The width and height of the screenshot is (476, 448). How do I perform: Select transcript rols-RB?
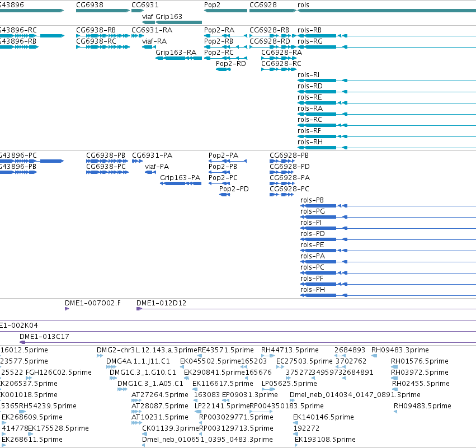tap(309, 30)
